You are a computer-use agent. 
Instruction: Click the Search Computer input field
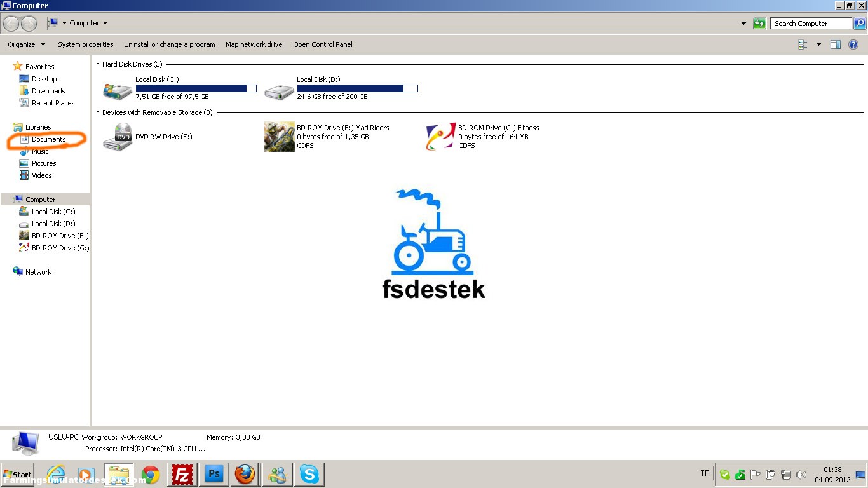pos(811,24)
